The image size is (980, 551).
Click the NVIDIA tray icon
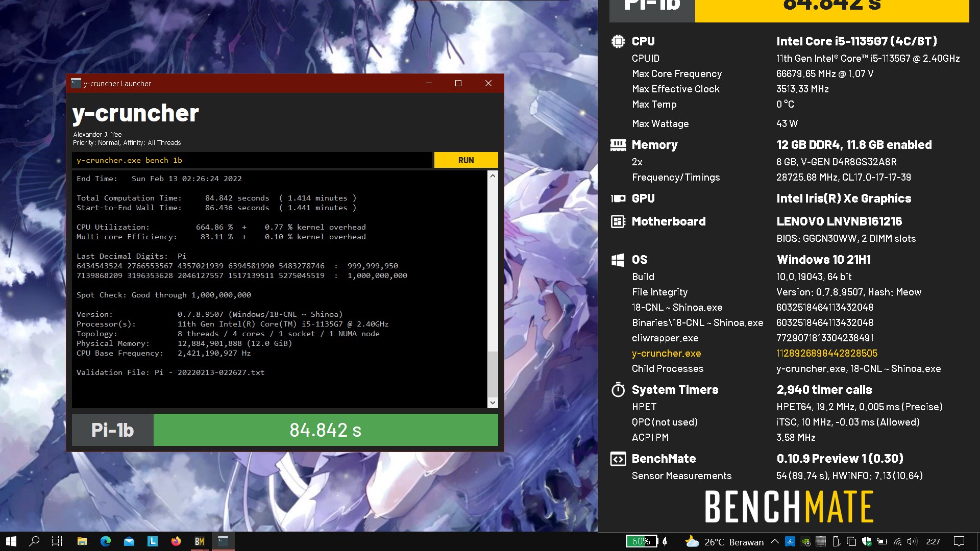pyautogui.click(x=805, y=541)
